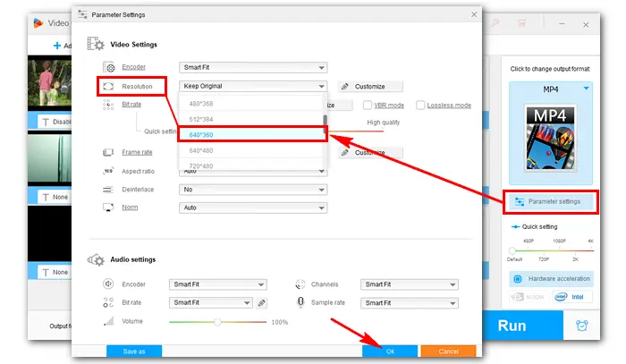The width and height of the screenshot is (626, 364).
Task: Select 480*368 from resolution list
Action: (x=250, y=104)
